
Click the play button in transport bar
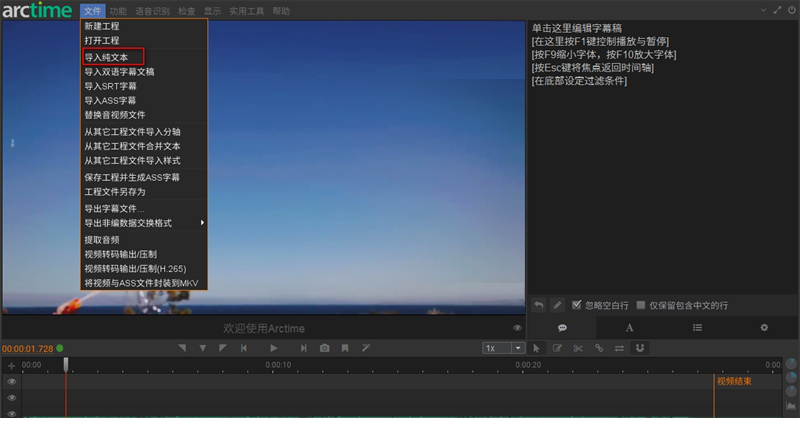pos(273,348)
